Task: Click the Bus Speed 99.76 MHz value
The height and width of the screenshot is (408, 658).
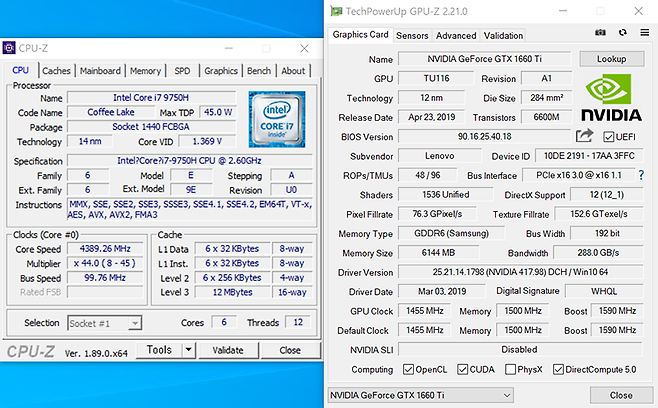Action: point(105,277)
